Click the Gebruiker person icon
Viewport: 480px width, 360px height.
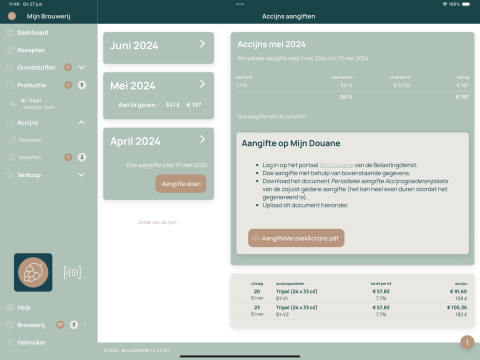coord(10,342)
